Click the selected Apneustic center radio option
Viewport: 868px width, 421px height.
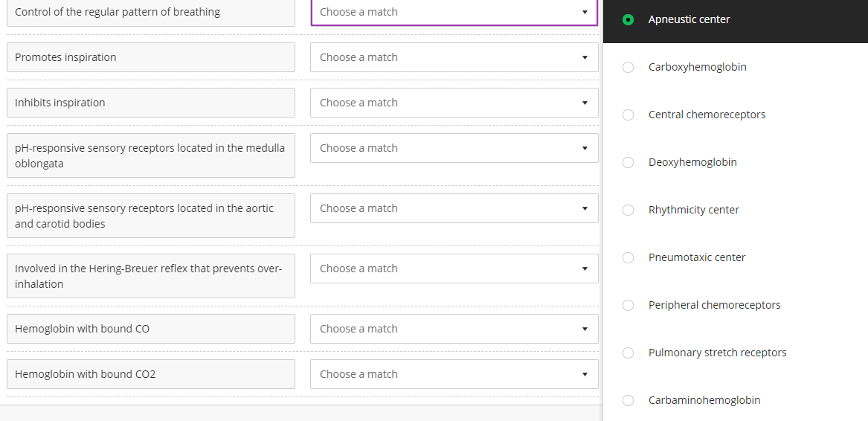point(628,19)
